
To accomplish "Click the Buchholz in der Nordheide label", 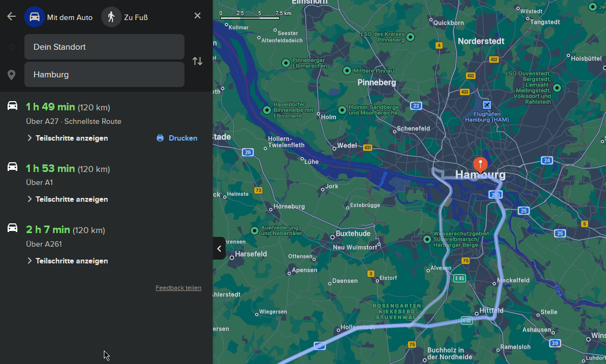I will tap(450, 354).
